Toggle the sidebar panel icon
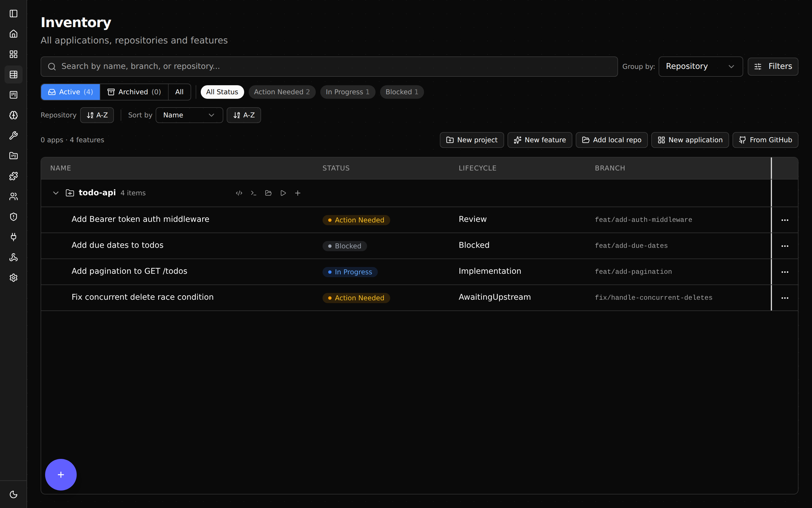This screenshot has width=812, height=508. click(x=14, y=14)
